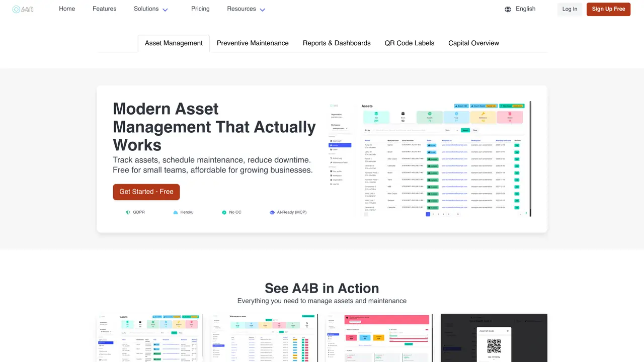The width and height of the screenshot is (644, 362).
Task: Click the GDPR shield icon
Action: click(128, 212)
